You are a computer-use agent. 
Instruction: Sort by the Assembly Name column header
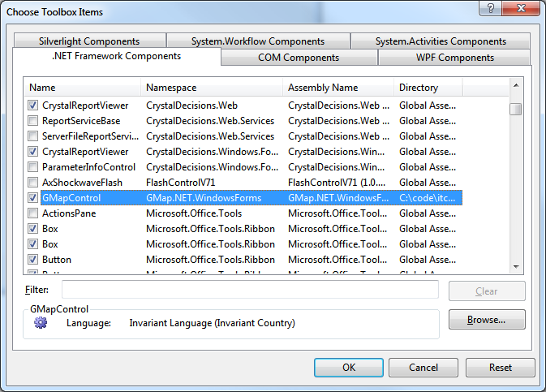point(338,87)
